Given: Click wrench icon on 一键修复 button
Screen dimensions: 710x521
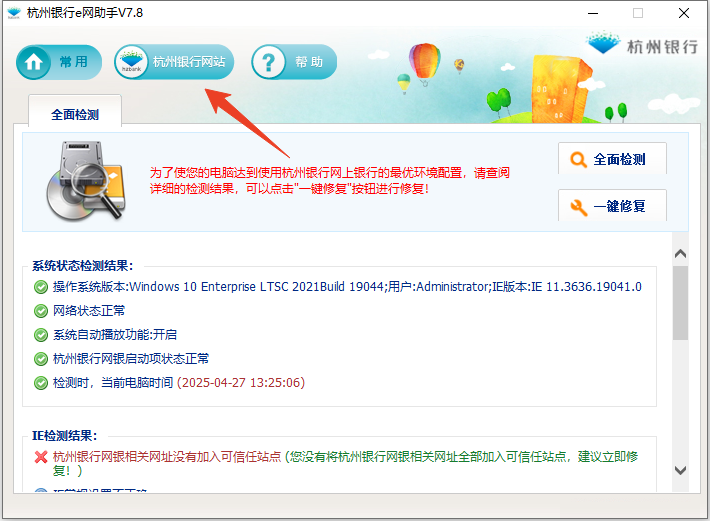Looking at the screenshot, I should [x=579, y=207].
